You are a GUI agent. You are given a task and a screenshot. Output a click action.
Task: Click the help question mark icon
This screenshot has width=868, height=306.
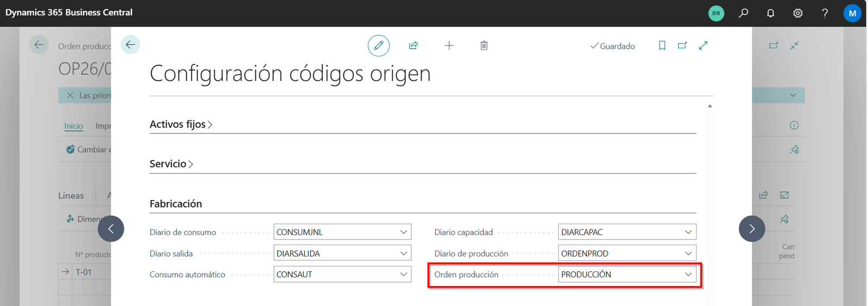coord(825,13)
